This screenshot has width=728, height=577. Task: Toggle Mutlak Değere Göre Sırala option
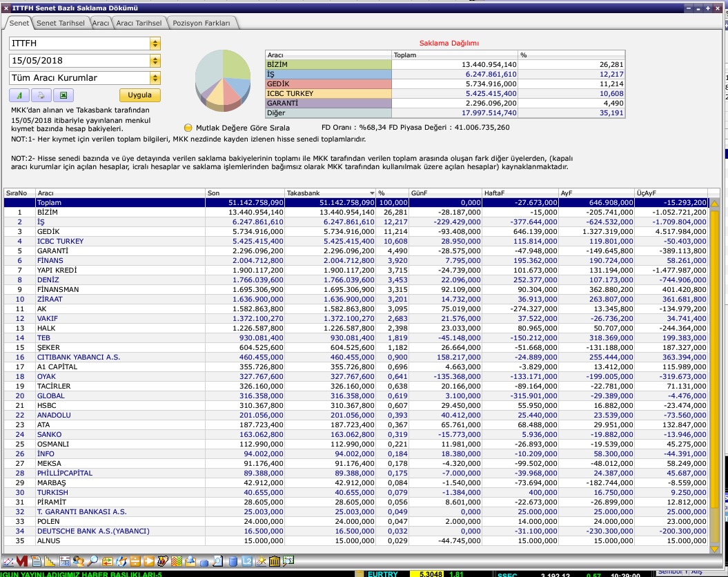point(188,128)
